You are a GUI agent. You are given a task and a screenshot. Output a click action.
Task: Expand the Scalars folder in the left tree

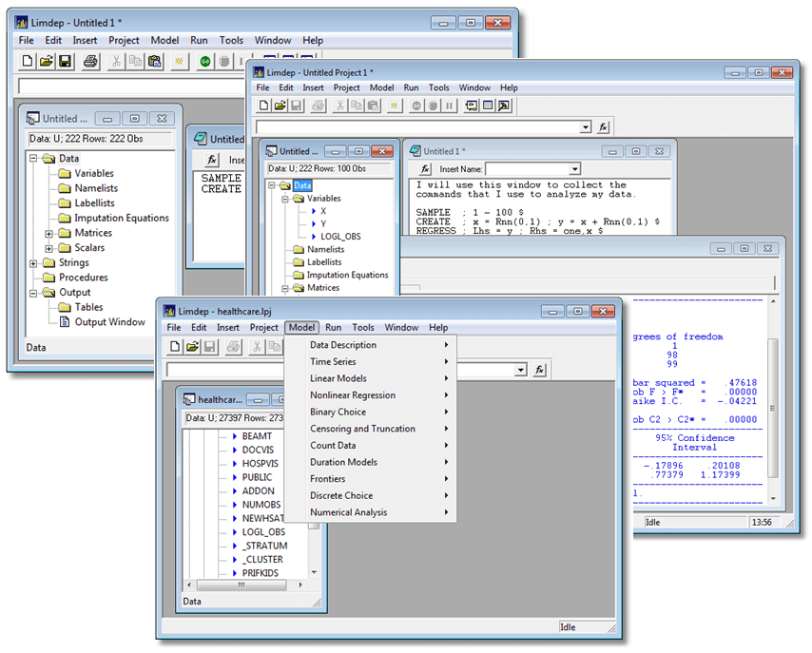pyautogui.click(x=49, y=248)
